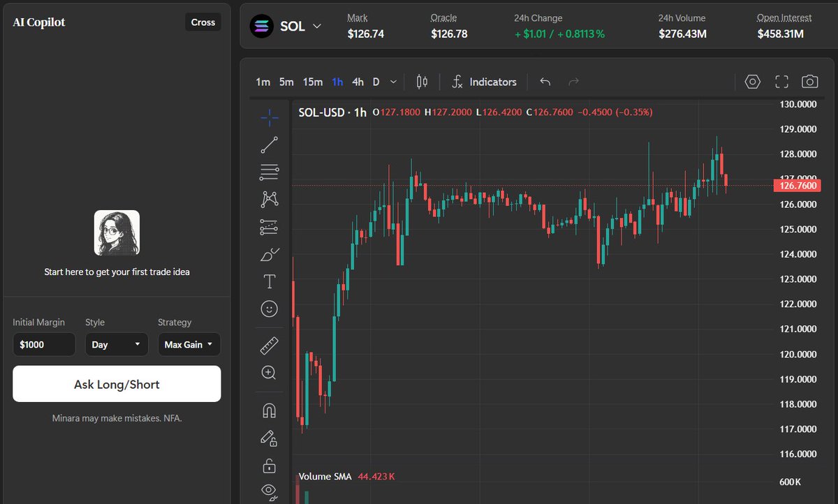Screen dimensions: 838x504
Task: Hide all drawings with the eye icon
Action: [x=269, y=491]
